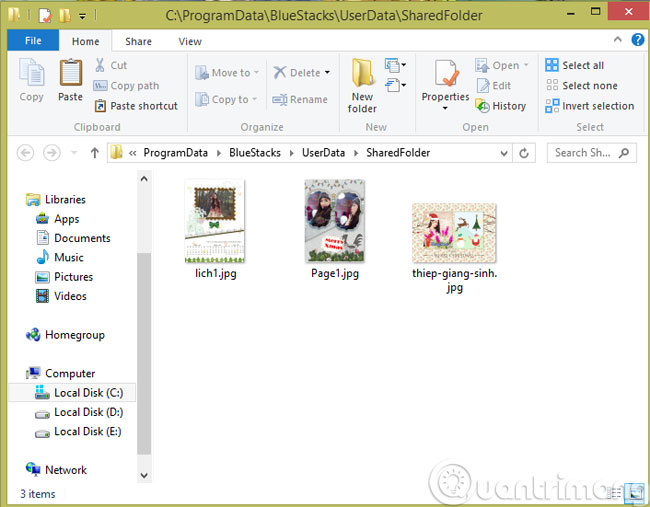Click Quick Access new folder icon in title bar
Screen dimensions: 650x507
tap(64, 16)
